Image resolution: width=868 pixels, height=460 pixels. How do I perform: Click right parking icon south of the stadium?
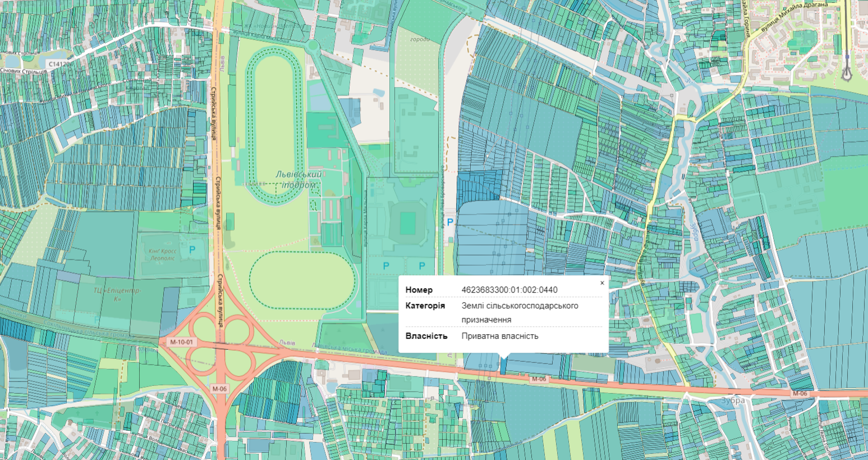422,266
